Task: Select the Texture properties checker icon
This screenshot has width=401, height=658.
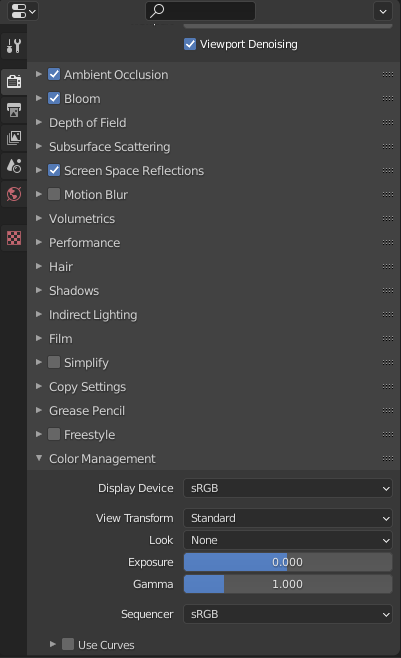Action: tap(14, 238)
